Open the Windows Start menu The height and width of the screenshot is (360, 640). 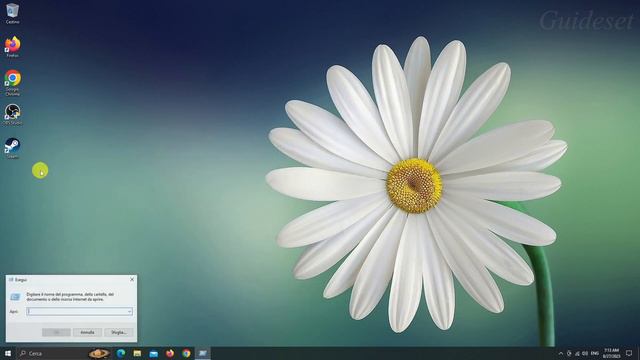[8, 353]
